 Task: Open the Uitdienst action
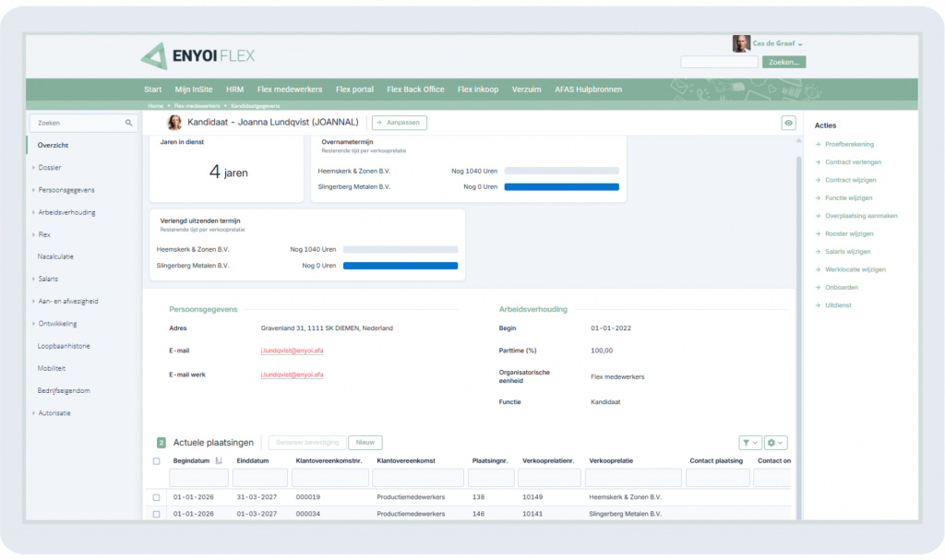click(x=838, y=305)
